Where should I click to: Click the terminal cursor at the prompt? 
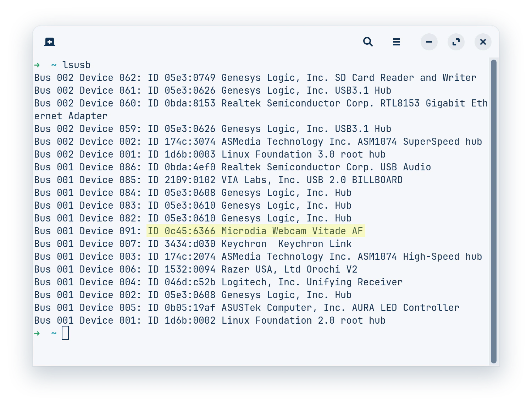coord(65,333)
